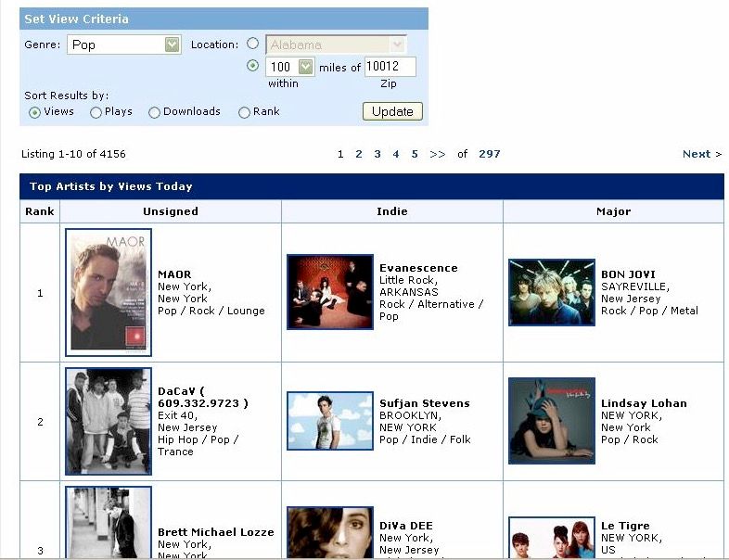Image resolution: width=729 pixels, height=560 pixels.
Task: Click the Update button
Action: coord(392,111)
